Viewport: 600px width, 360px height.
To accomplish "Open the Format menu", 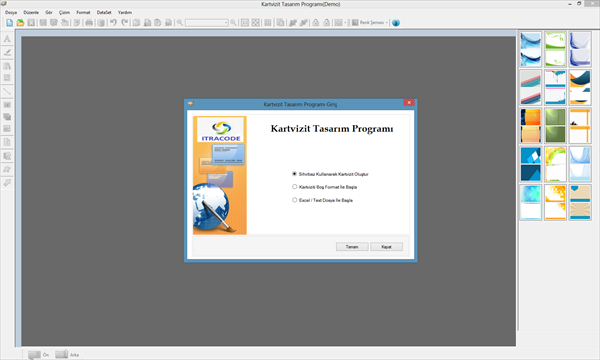I will click(x=83, y=12).
